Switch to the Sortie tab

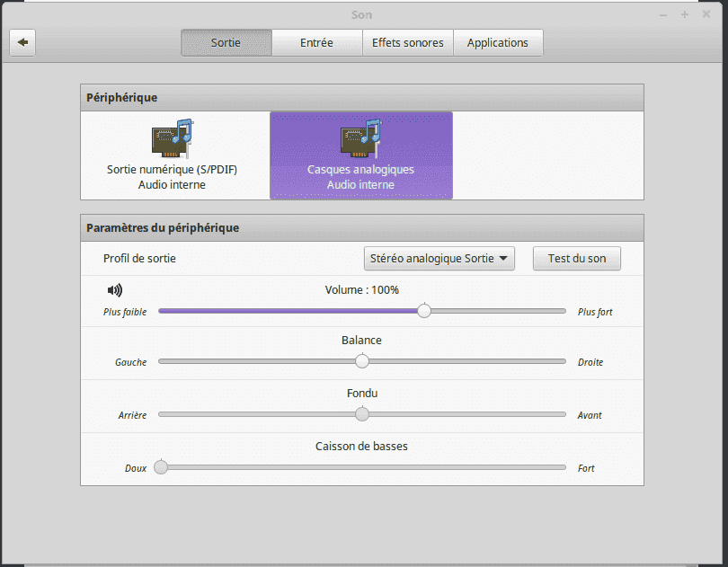226,43
